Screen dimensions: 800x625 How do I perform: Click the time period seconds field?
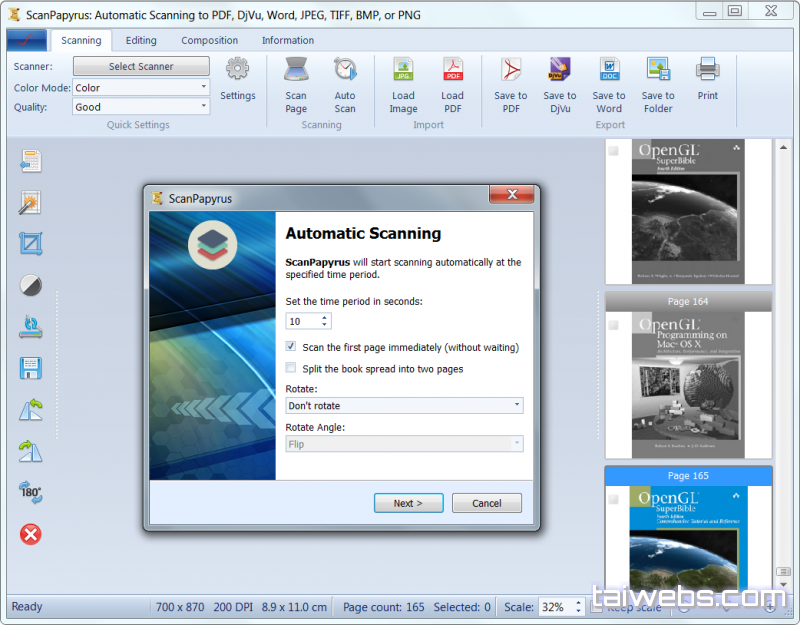[302, 321]
